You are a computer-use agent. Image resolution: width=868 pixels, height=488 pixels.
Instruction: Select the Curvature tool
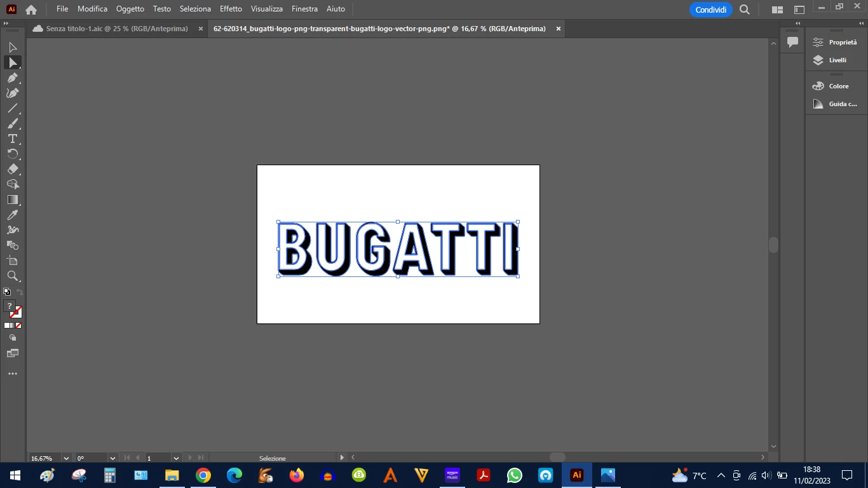point(13,93)
